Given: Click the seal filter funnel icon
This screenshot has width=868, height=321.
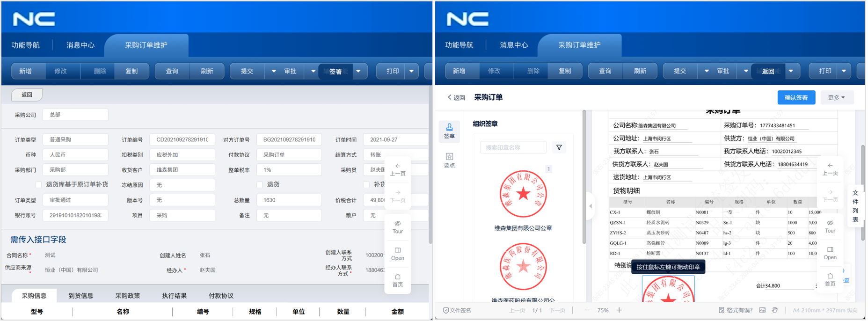Looking at the screenshot, I should coord(559,148).
